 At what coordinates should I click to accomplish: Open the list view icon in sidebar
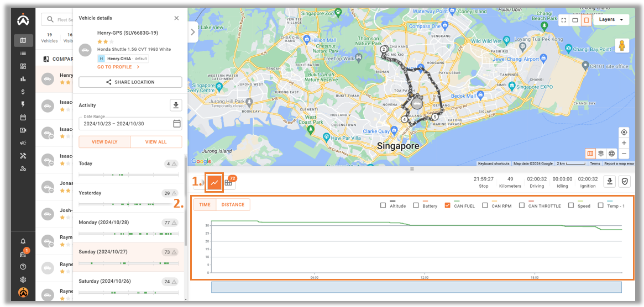pyautogui.click(x=23, y=54)
